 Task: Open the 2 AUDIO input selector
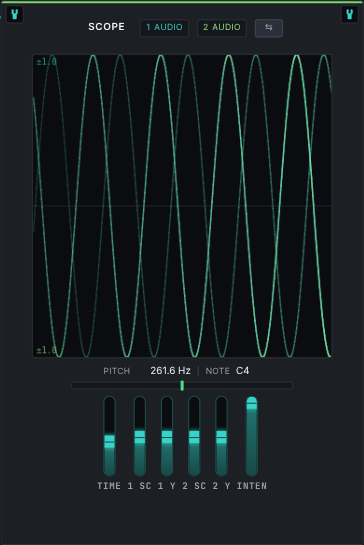pyautogui.click(x=222, y=28)
